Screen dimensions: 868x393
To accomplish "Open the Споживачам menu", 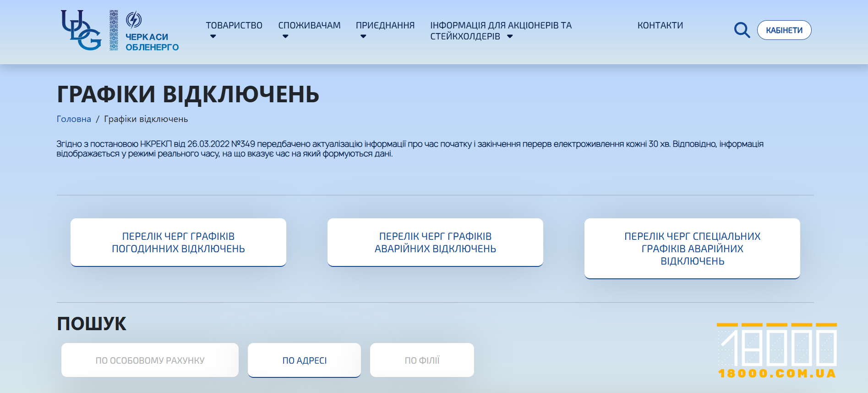I will point(309,25).
